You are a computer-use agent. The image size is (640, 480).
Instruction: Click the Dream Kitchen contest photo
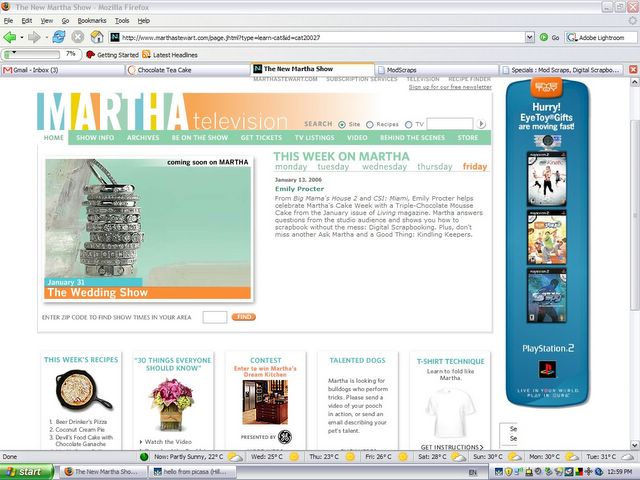[265, 402]
